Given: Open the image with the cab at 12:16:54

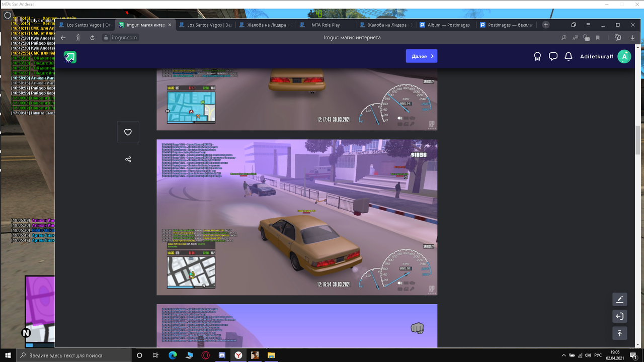Looking at the screenshot, I should click(297, 217).
